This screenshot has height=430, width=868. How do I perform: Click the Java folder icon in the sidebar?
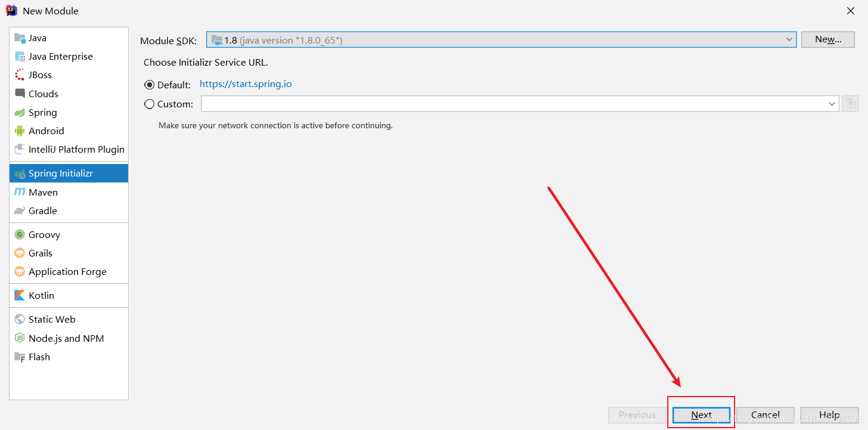pos(20,38)
